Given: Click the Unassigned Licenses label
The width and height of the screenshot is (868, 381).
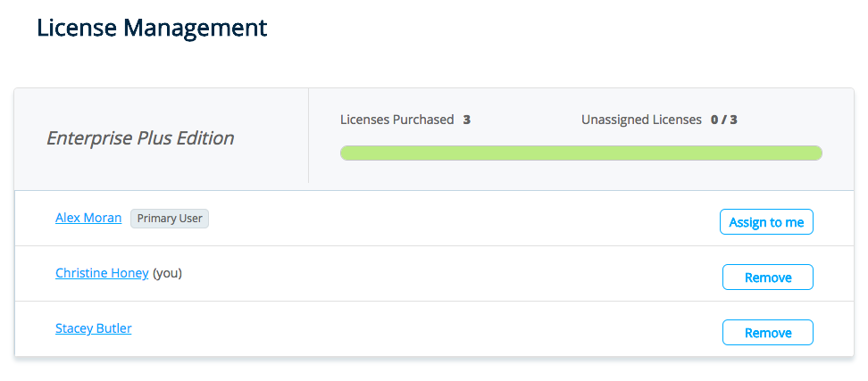Looking at the screenshot, I should click(641, 120).
